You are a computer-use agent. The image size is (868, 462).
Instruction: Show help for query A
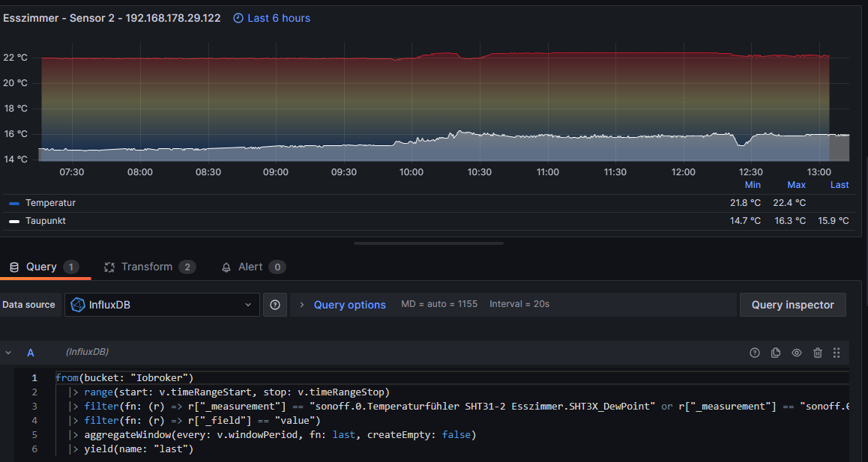(x=755, y=353)
